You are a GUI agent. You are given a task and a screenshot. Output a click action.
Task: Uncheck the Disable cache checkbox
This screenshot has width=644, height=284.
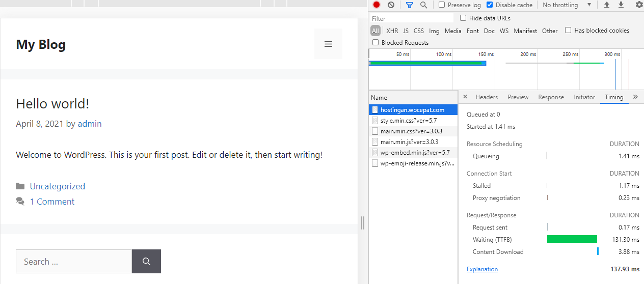(x=490, y=5)
